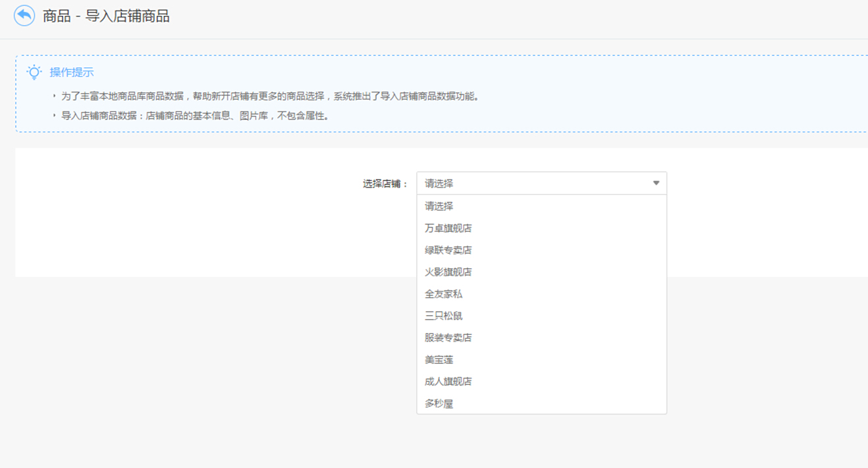
Task: Pick the 服装专卖店 store option
Action: (541, 337)
